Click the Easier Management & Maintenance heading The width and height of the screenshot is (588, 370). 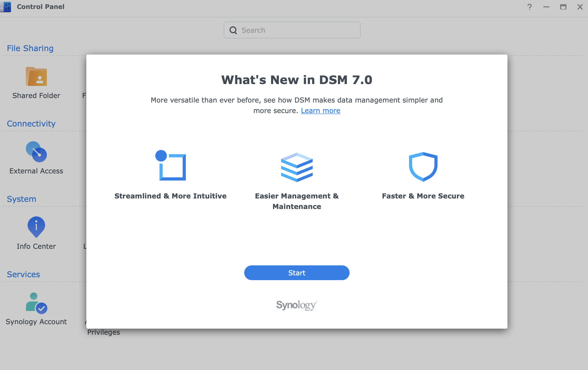pyautogui.click(x=297, y=201)
